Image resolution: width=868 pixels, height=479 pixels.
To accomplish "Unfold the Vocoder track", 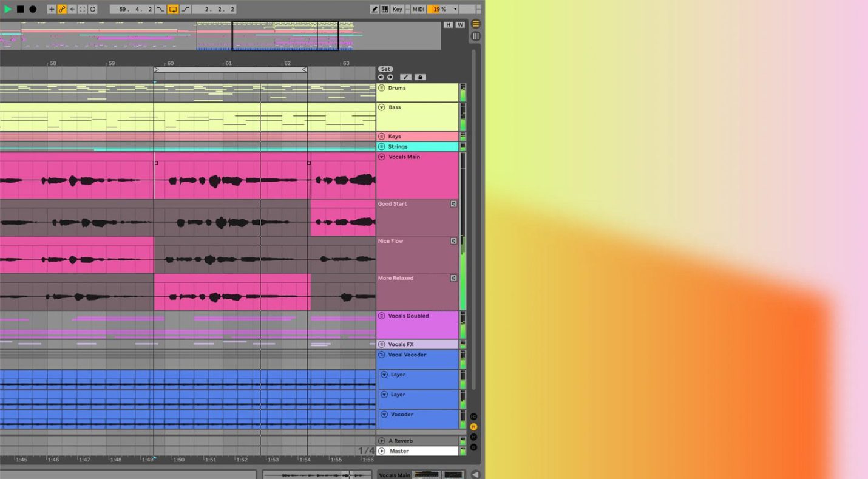I will coord(384,414).
